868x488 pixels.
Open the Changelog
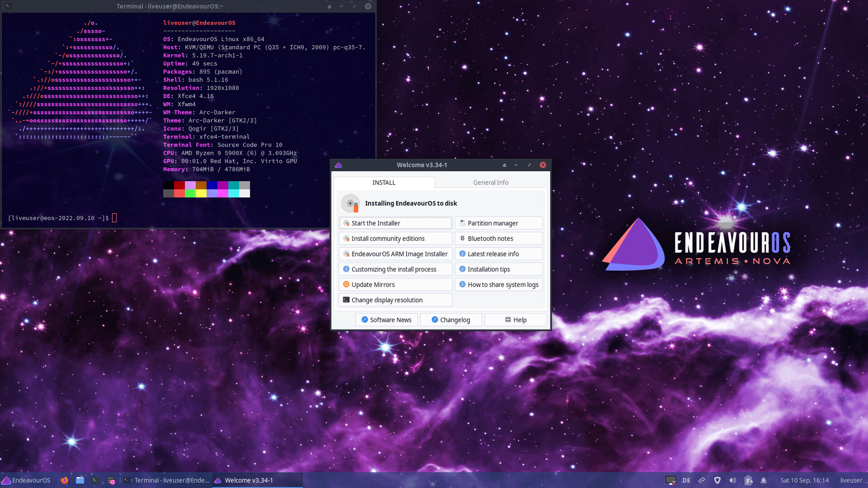point(451,320)
